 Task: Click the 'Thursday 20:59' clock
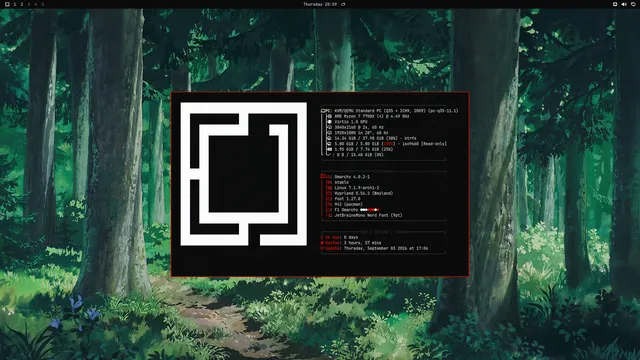pos(320,4)
